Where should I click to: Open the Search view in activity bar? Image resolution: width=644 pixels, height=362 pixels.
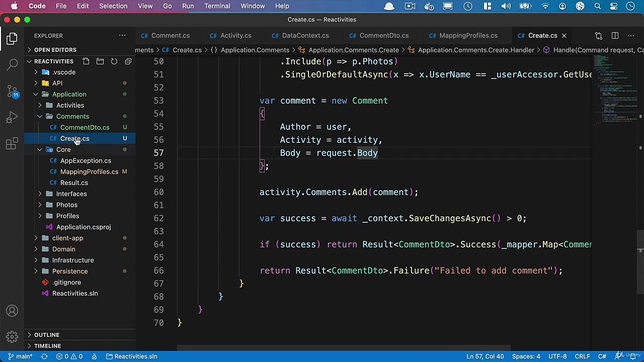pyautogui.click(x=13, y=65)
